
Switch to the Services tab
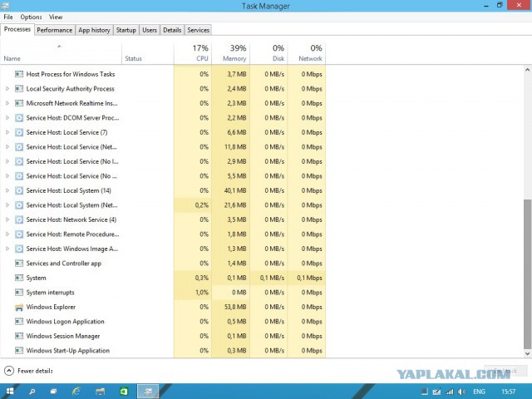pyautogui.click(x=198, y=30)
